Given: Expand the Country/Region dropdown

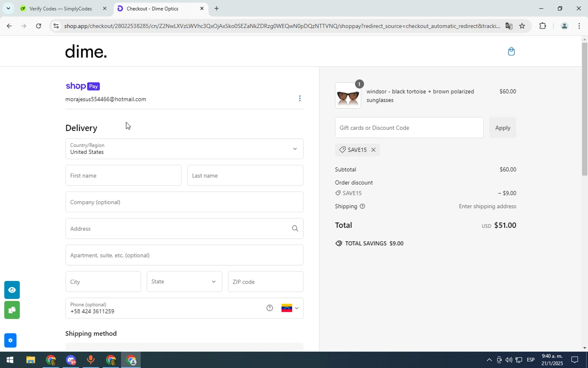Looking at the screenshot, I should tap(184, 149).
